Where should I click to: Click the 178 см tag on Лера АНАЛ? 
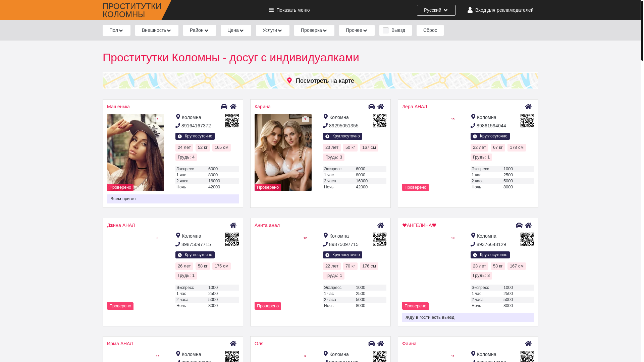click(517, 147)
